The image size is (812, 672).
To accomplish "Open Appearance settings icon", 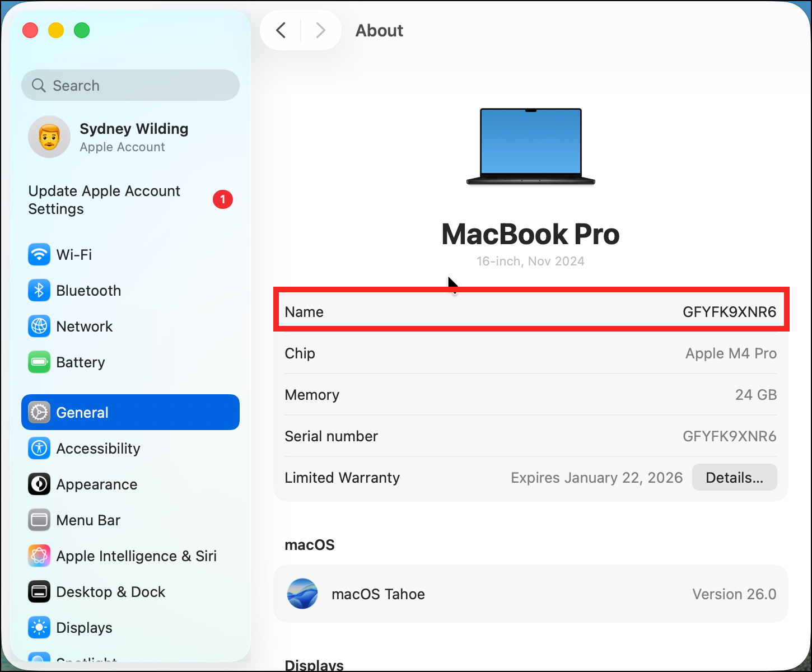I will point(39,484).
